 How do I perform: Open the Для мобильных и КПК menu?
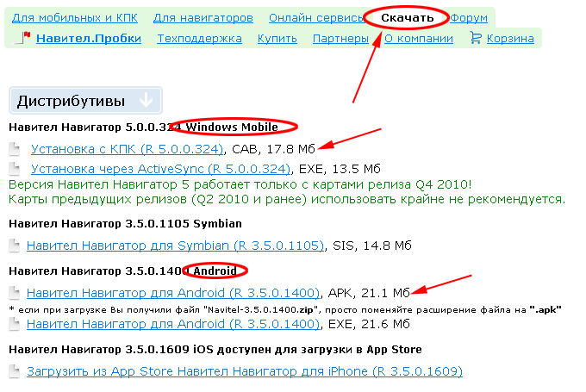[75, 18]
